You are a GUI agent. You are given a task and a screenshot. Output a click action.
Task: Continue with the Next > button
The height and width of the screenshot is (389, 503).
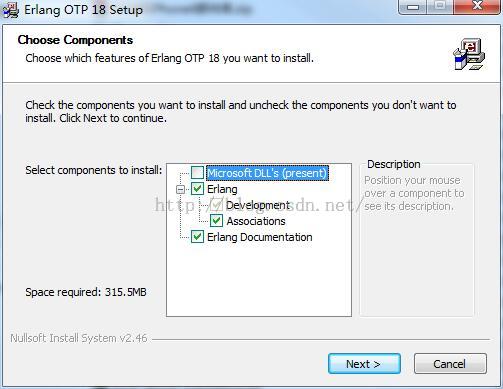coord(364,364)
